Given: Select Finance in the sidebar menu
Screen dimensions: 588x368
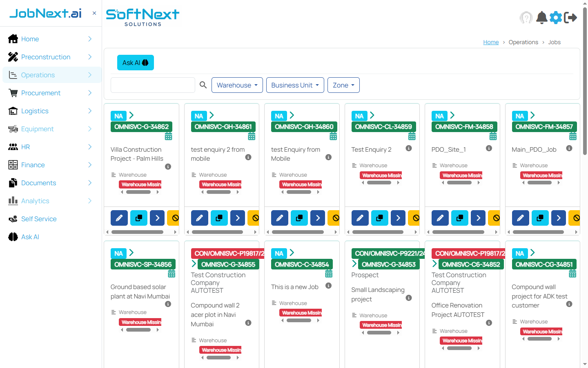Looking at the screenshot, I should [32, 165].
